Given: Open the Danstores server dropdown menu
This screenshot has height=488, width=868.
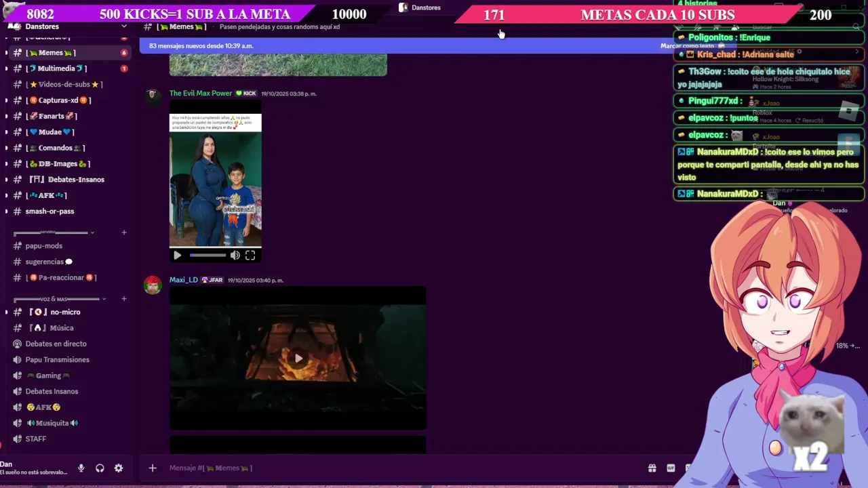Looking at the screenshot, I should pyautogui.click(x=124, y=26).
